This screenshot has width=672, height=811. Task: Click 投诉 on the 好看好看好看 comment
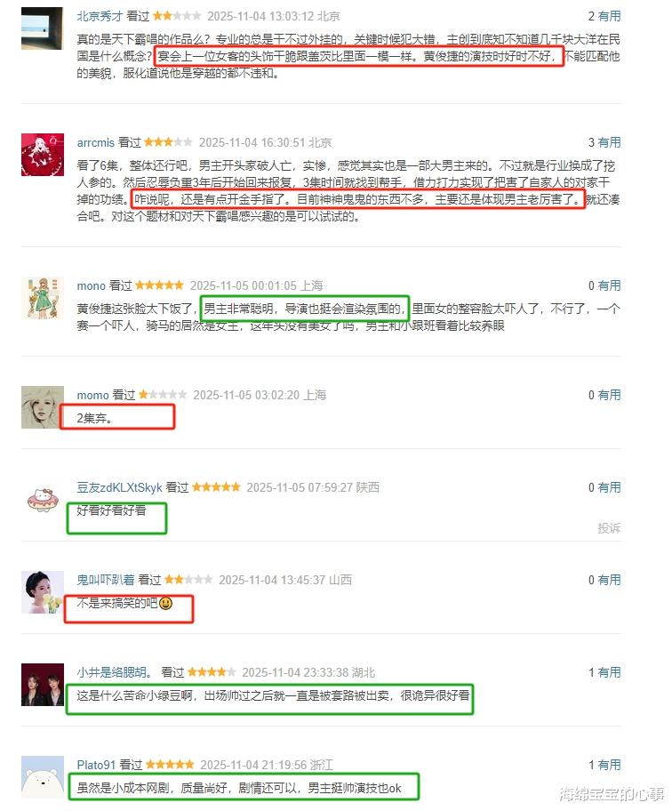(x=609, y=528)
